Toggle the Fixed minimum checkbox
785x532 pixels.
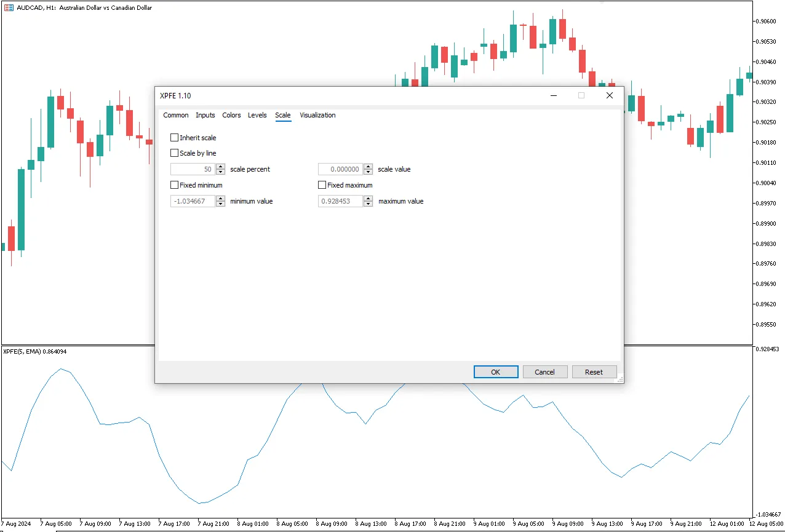coord(175,185)
